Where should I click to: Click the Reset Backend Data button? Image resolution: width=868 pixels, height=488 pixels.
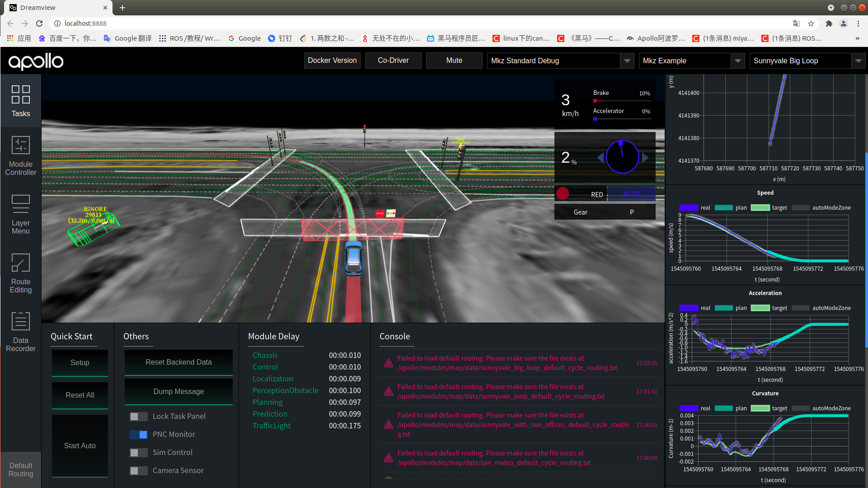tap(178, 362)
